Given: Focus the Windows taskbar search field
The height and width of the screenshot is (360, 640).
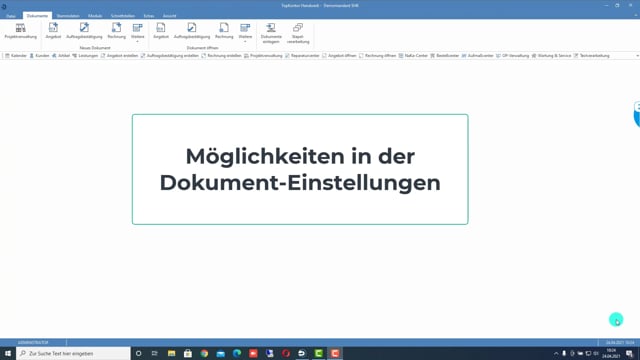Looking at the screenshot, I should point(73,353).
